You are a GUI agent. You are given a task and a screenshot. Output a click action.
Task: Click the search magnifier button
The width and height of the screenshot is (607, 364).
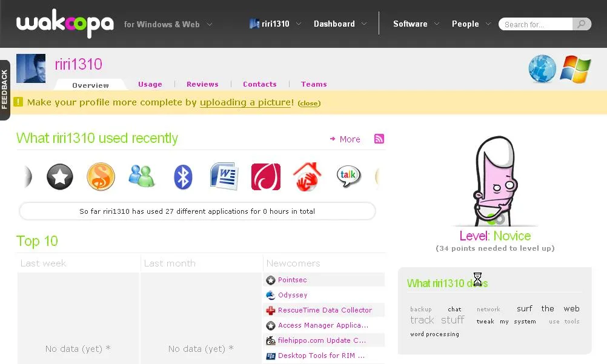(x=582, y=24)
